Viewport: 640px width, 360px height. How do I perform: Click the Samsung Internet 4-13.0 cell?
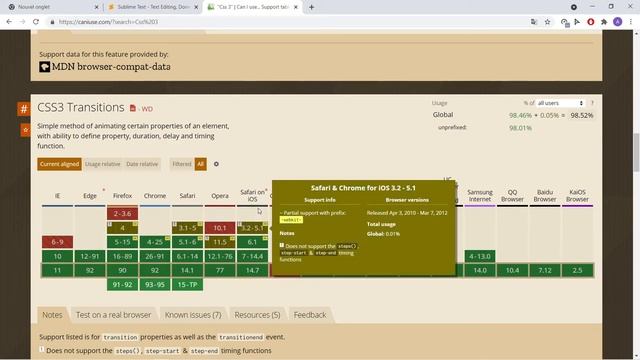[x=480, y=256]
